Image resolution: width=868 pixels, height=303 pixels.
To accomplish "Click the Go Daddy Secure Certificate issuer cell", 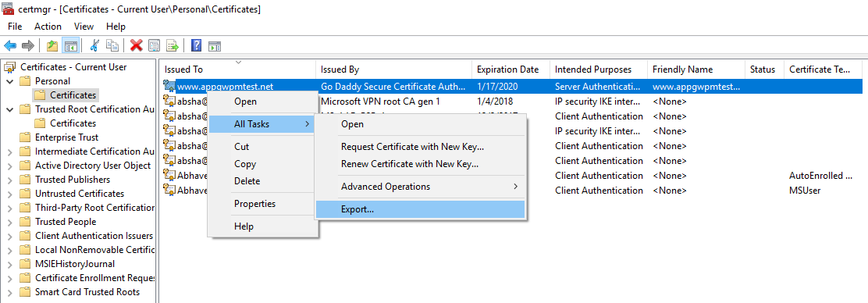I will coord(393,87).
